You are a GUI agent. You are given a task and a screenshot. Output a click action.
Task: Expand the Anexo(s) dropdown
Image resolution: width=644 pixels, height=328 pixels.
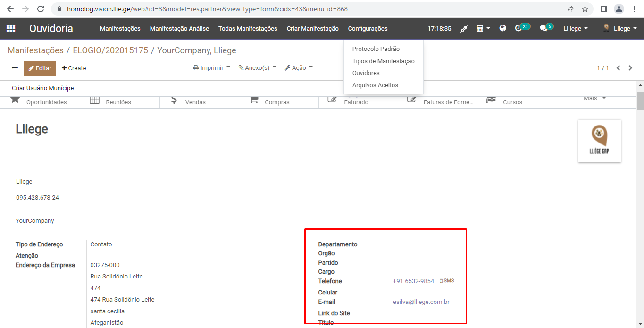pyautogui.click(x=257, y=68)
